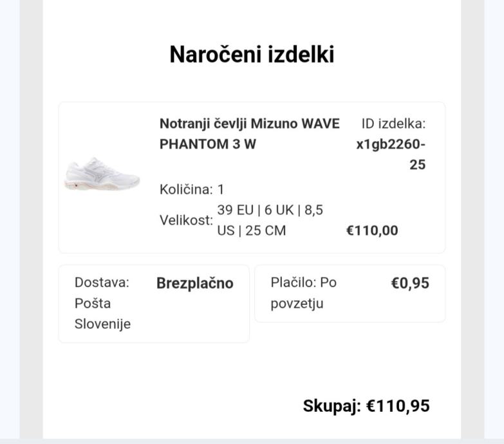The width and height of the screenshot is (504, 444).
Task: Click the quantity value 1
Action: (221, 189)
